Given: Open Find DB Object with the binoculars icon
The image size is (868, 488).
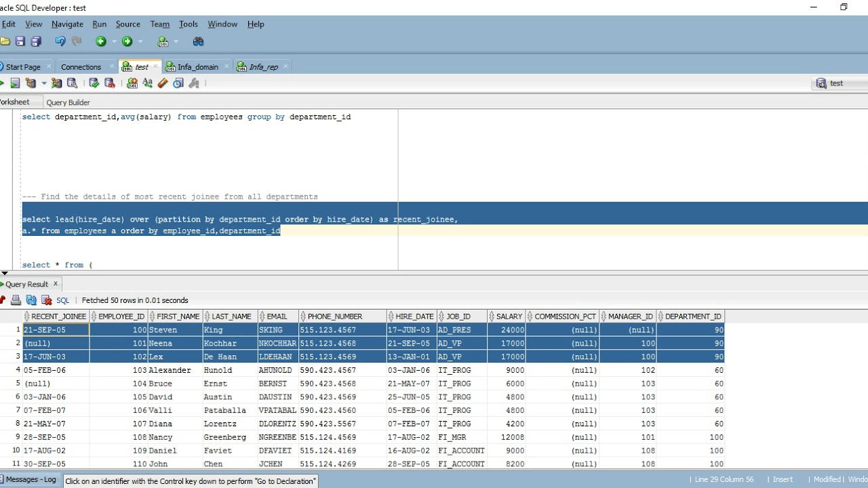Looking at the screenshot, I should 198,41.
